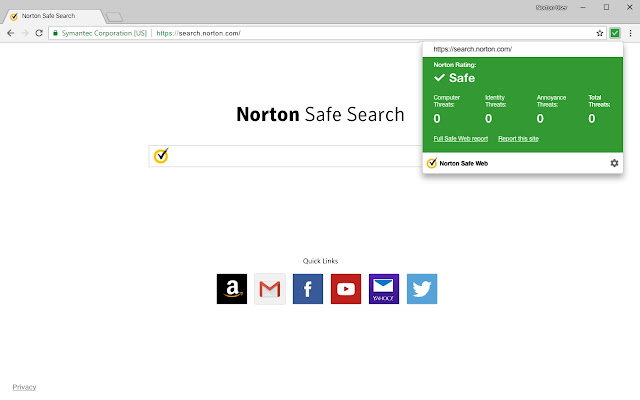Click the browser forward arrow
Screen dimensions: 640x400
pyautogui.click(x=24, y=33)
